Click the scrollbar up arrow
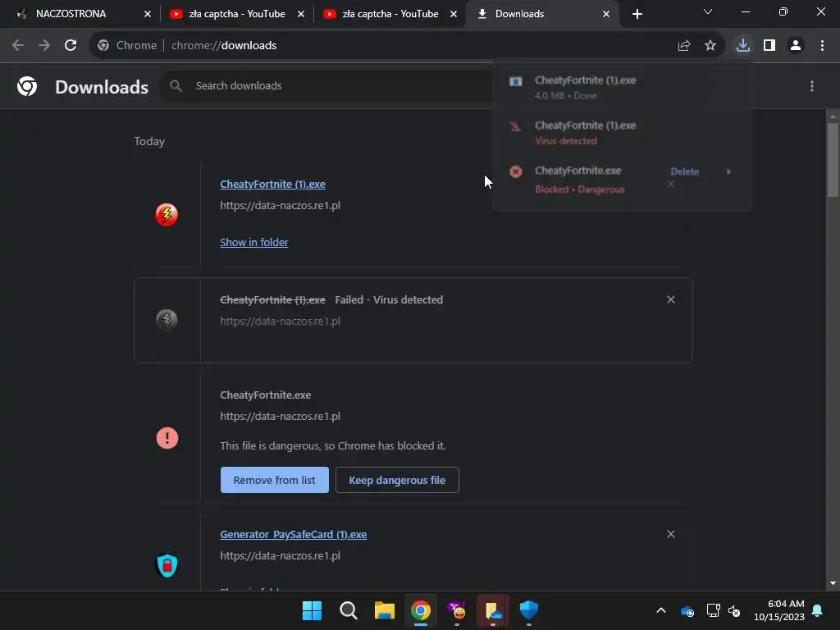The height and width of the screenshot is (630, 840). [833, 116]
